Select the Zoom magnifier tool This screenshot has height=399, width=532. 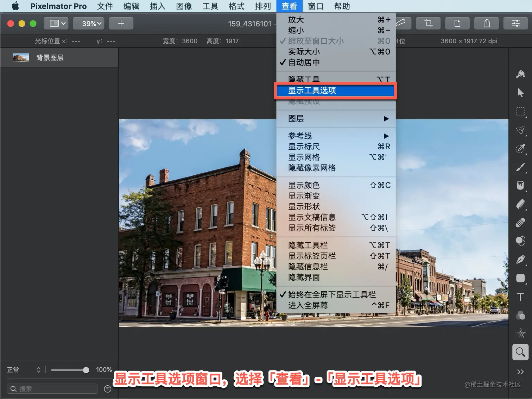tap(520, 352)
